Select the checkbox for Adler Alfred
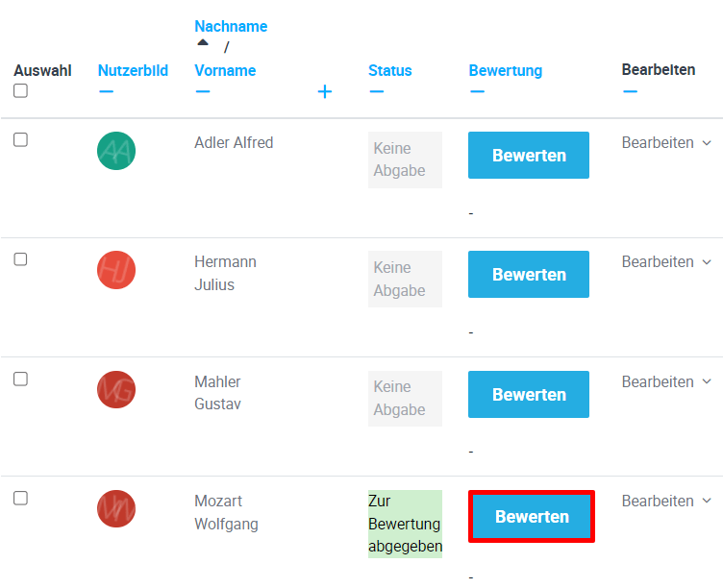The height and width of the screenshot is (588, 723). (x=20, y=140)
